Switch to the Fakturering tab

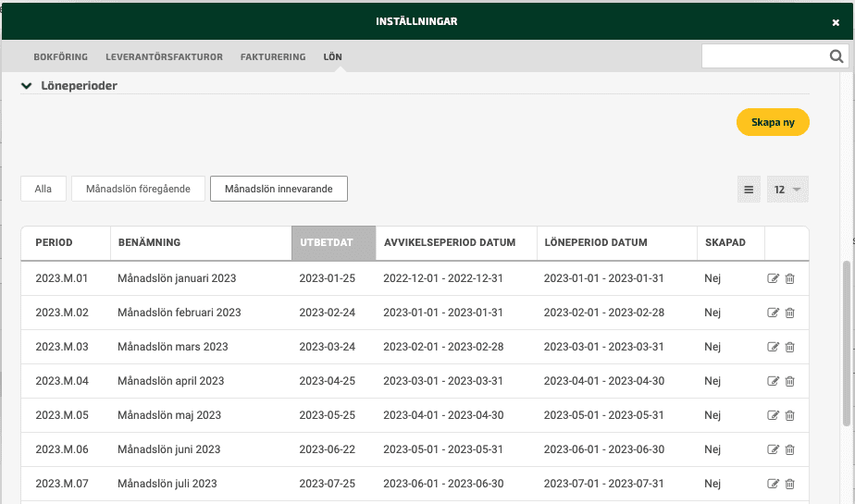273,56
